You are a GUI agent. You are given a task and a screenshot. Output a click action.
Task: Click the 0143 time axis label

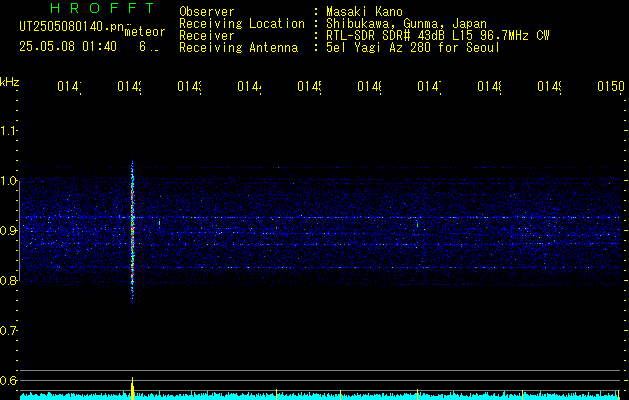click(x=189, y=86)
